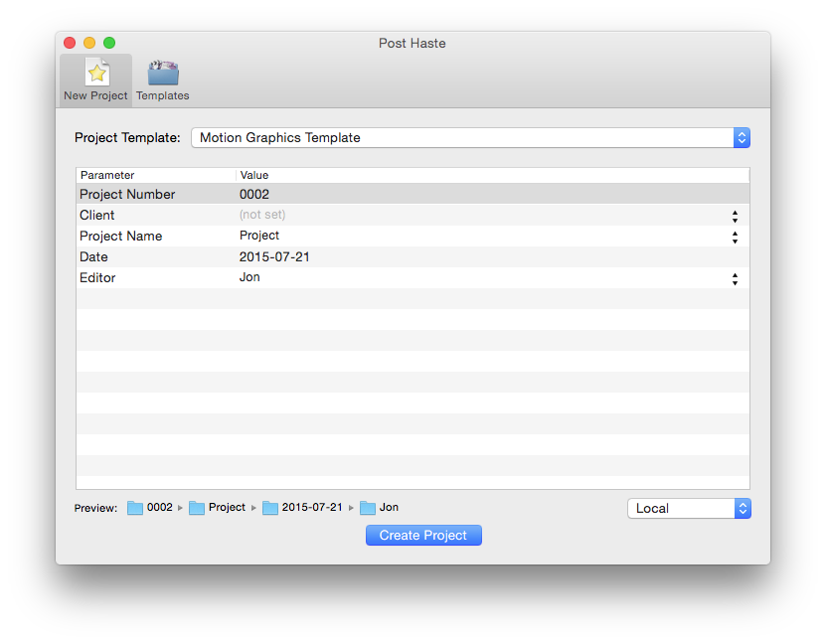This screenshot has width=826, height=644.
Task: Open the Editor value chooser arrows
Action: click(735, 278)
